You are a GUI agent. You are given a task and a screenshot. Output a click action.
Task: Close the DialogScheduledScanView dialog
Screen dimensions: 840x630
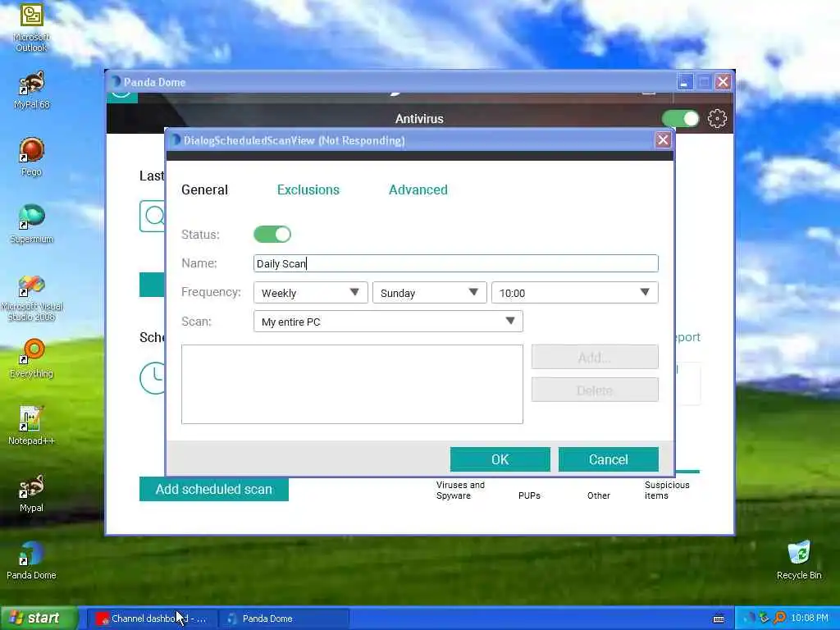pos(663,139)
